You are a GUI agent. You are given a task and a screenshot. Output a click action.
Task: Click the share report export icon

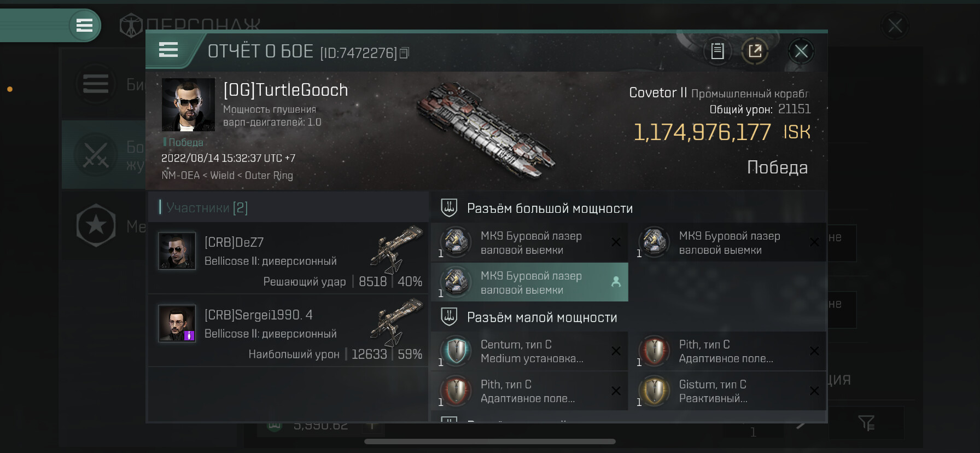[755, 51]
